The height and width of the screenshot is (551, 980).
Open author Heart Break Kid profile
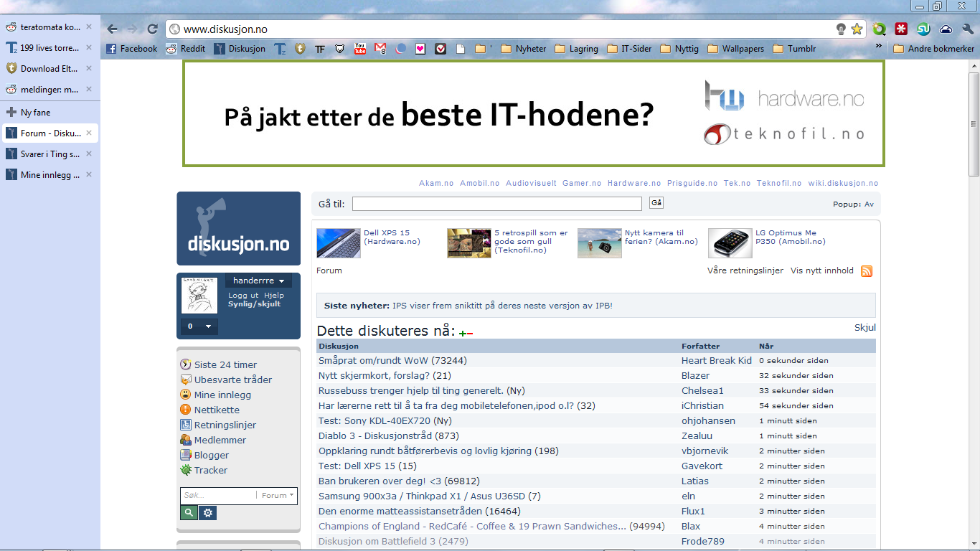pyautogui.click(x=717, y=360)
